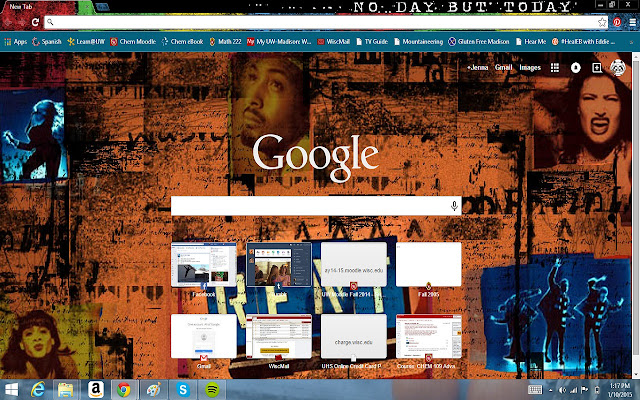Open the Action Center flag icon
640x400 pixels.
(585, 390)
